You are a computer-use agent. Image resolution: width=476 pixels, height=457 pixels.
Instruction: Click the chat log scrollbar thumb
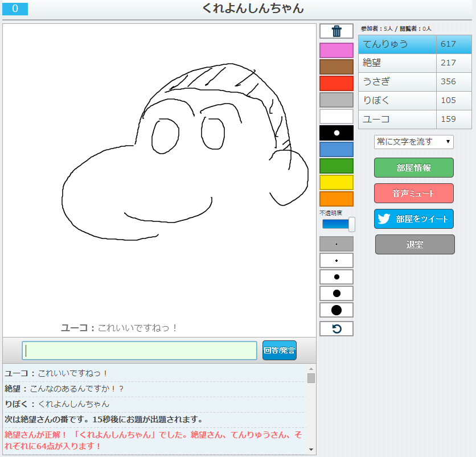point(311,378)
